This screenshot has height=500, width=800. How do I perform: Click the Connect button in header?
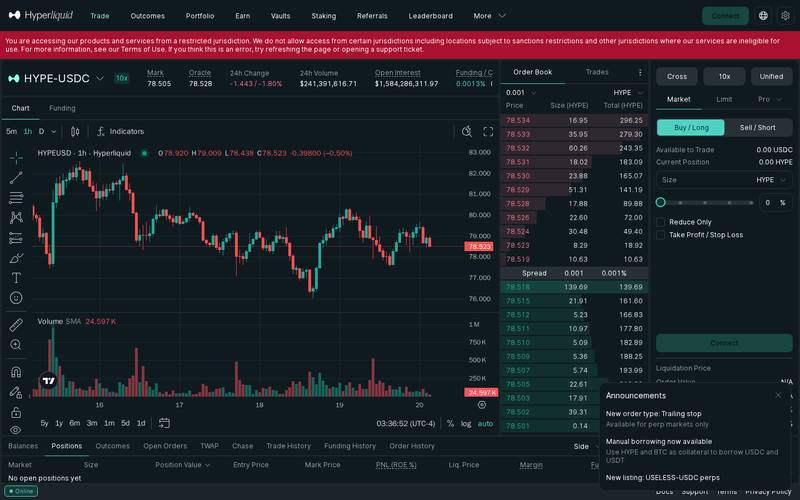tap(726, 16)
